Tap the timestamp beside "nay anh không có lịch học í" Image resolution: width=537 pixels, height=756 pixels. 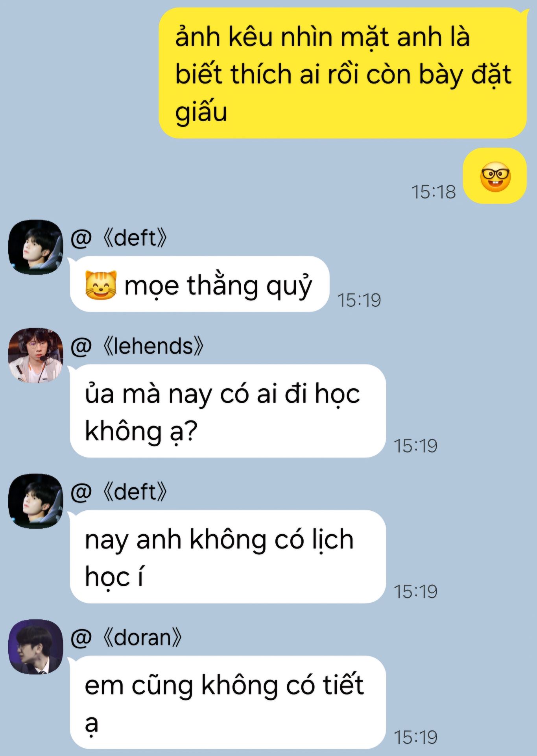[415, 592]
